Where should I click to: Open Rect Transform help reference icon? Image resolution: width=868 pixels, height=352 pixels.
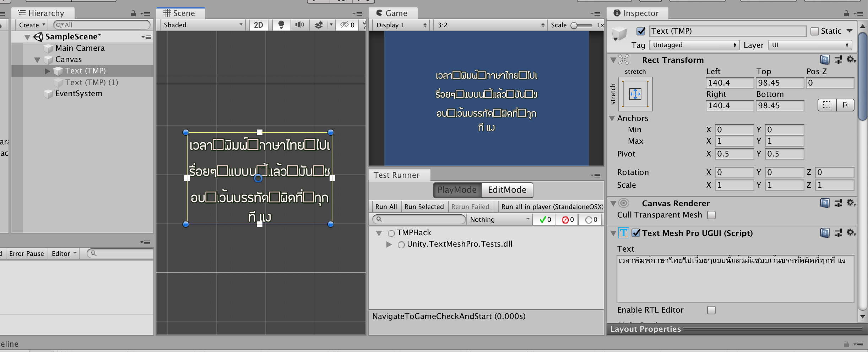click(825, 60)
